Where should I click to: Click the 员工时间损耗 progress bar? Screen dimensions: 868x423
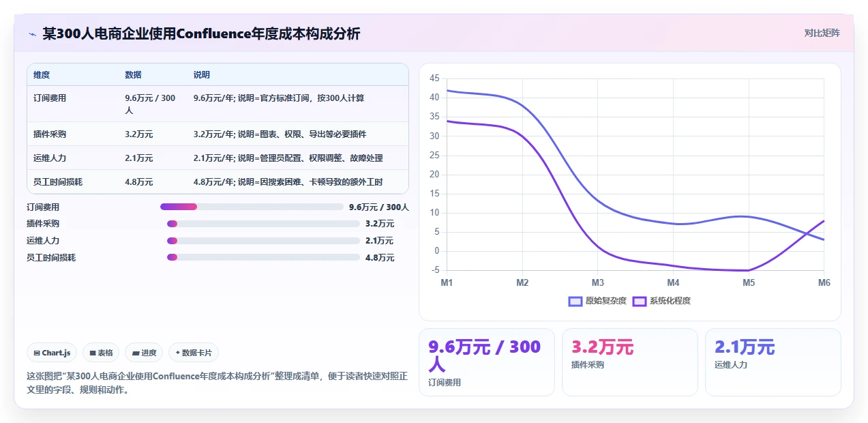pos(263,257)
